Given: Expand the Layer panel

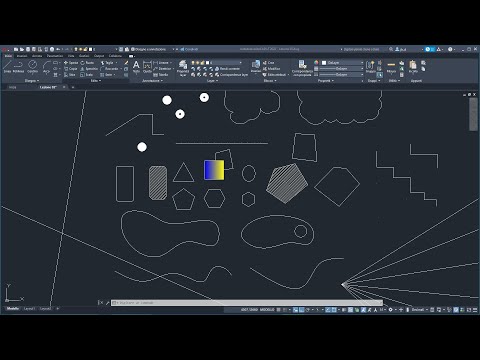Looking at the screenshot, I should click(x=212, y=81).
